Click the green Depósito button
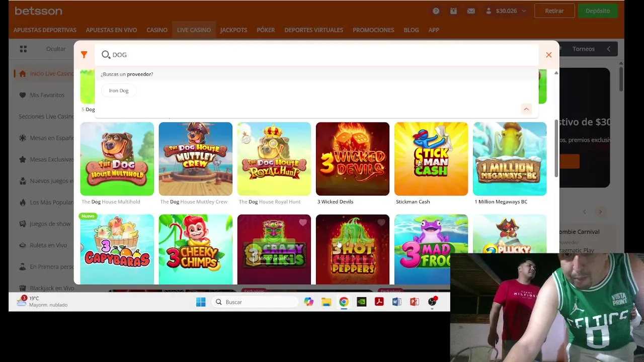This screenshot has height=362, width=644. (598, 11)
